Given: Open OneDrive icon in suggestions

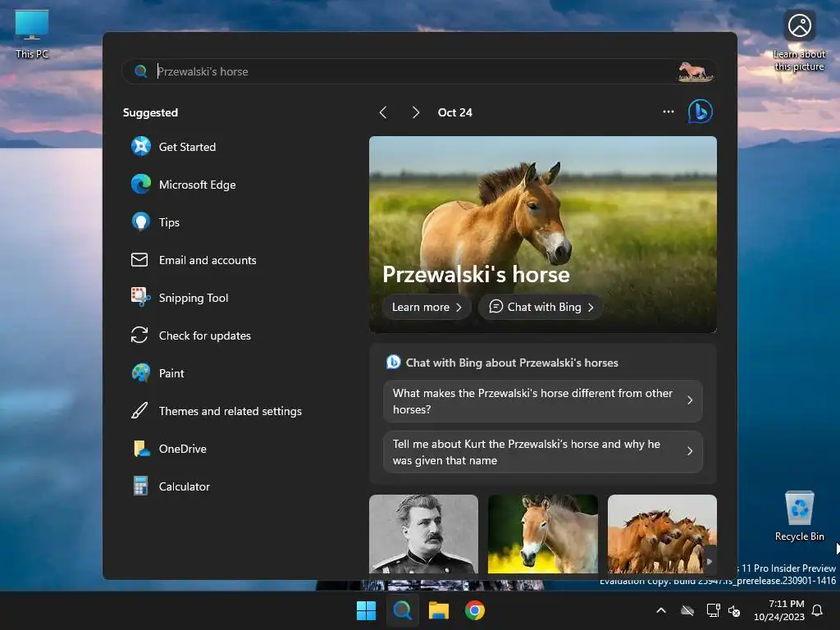Looking at the screenshot, I should (141, 449).
